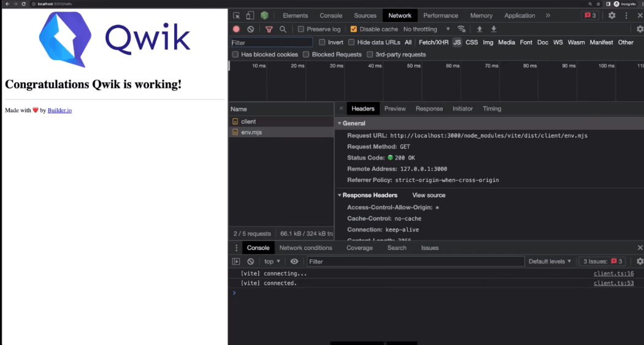The height and width of the screenshot is (345, 644).
Task: Switch to the Performance tab
Action: coord(440,15)
